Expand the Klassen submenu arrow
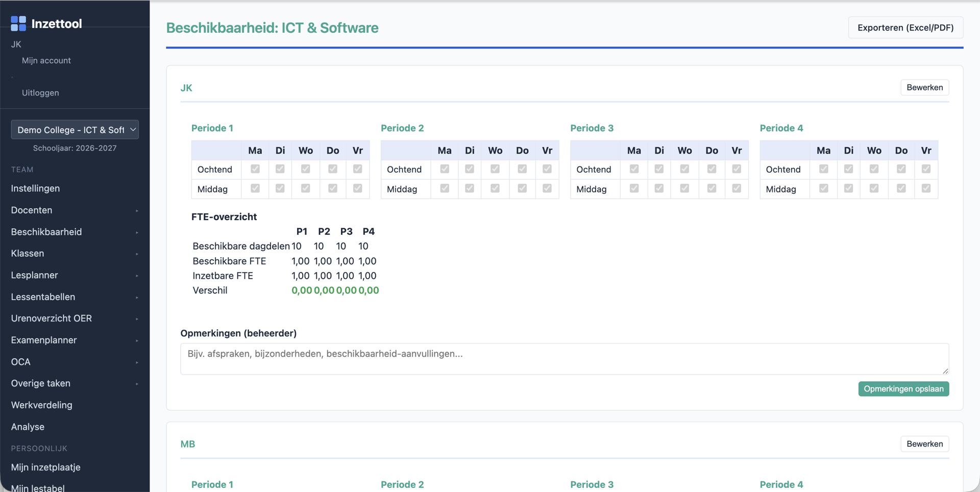This screenshot has height=492, width=980. point(137,254)
